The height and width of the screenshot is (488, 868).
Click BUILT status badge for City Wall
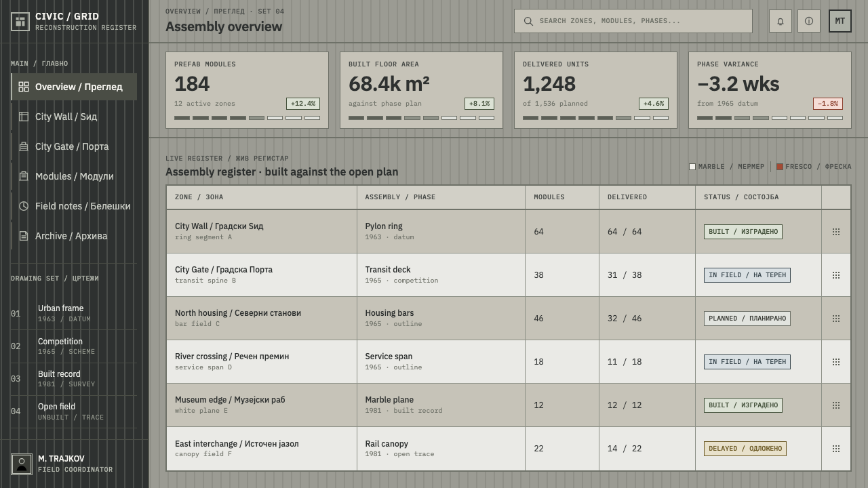tap(743, 232)
